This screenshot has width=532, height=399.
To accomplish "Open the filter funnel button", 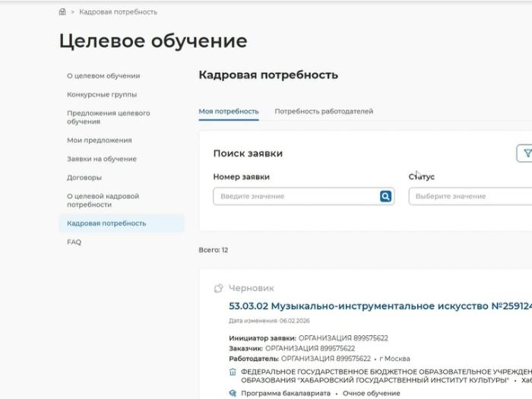I will point(526,154).
